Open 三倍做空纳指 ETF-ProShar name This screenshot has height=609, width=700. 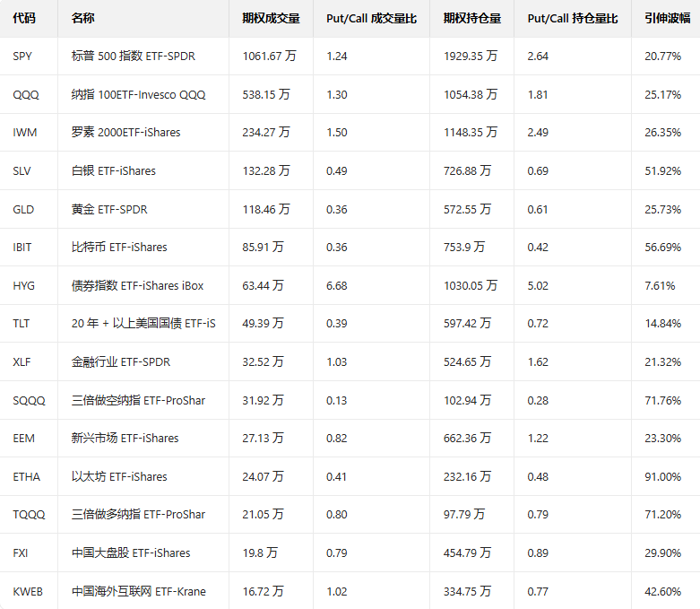coord(138,400)
